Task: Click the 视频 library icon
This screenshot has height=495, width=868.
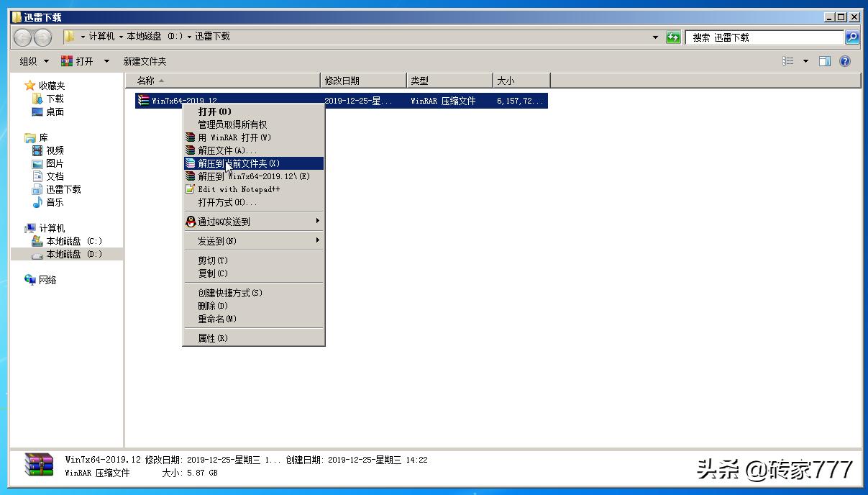Action: 37,150
